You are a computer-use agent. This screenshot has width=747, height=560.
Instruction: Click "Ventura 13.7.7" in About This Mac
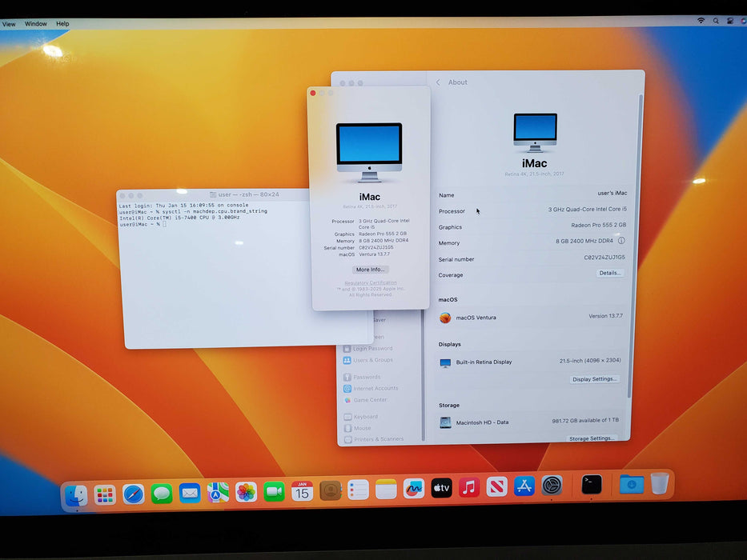374,254
